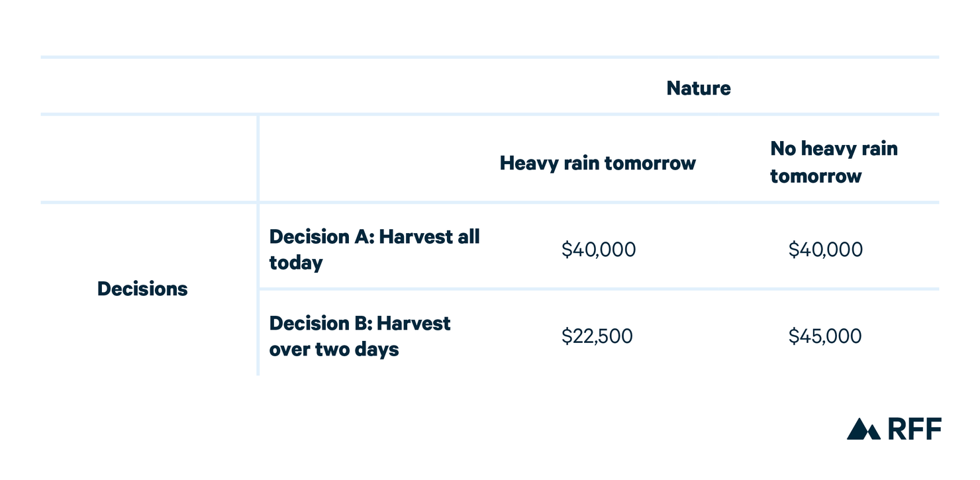
Task: Click the $45,000 payoff cell
Action: pos(825,336)
